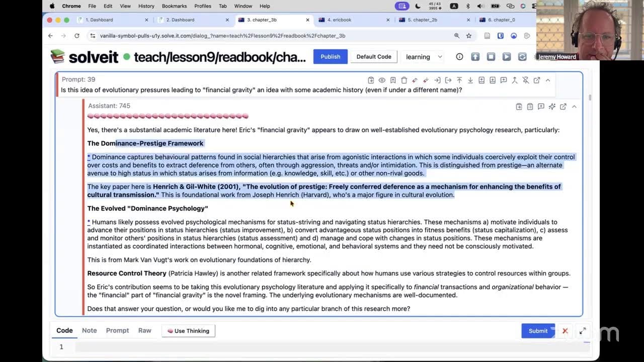Open the learning mode dropdown
Image resolution: width=644 pixels, height=362 pixels.
(x=424, y=57)
